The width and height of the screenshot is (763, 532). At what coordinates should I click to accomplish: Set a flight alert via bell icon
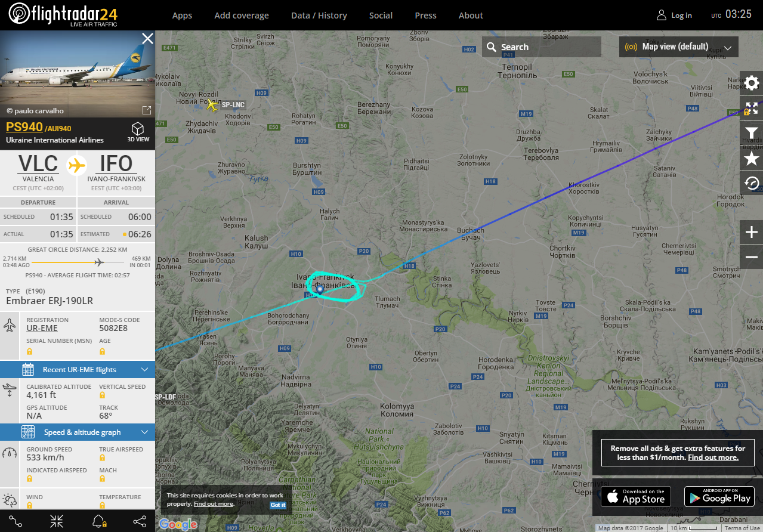[99, 521]
